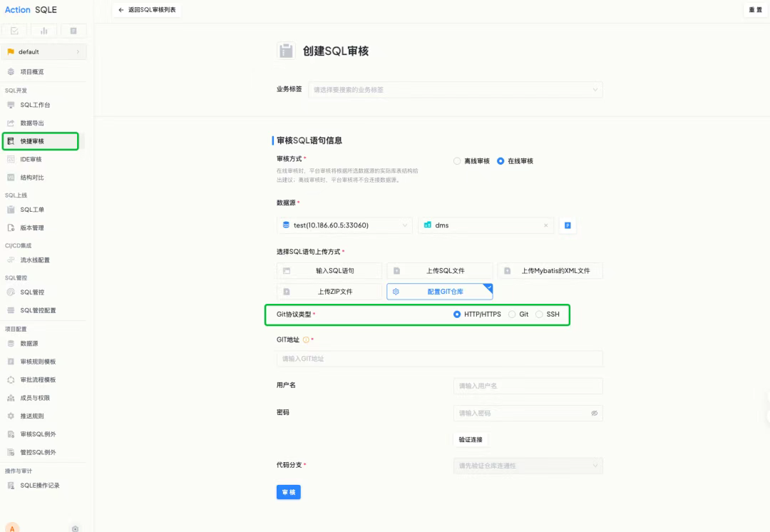Click the blue SQL format icon beside dms field
770x532 pixels.
(x=568, y=225)
